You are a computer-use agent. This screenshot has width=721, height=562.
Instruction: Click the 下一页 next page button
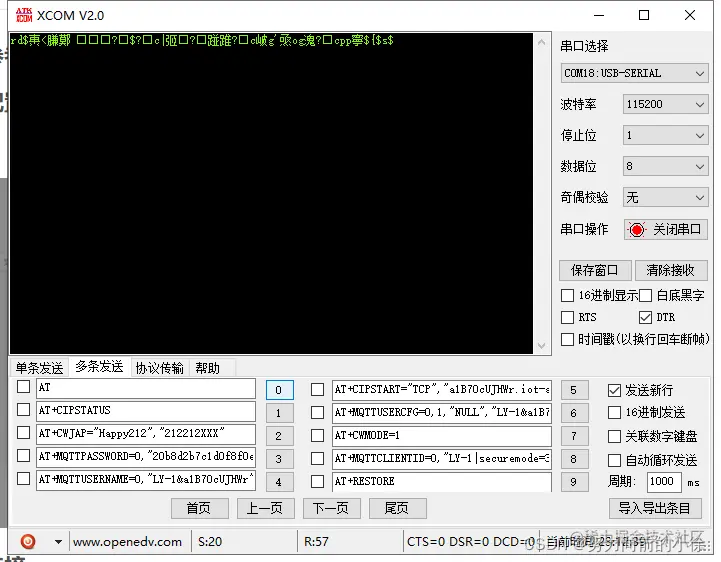[332, 508]
